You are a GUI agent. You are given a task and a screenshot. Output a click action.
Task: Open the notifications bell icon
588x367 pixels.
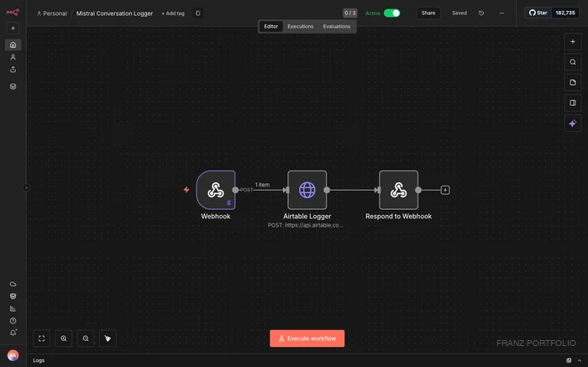point(13,333)
